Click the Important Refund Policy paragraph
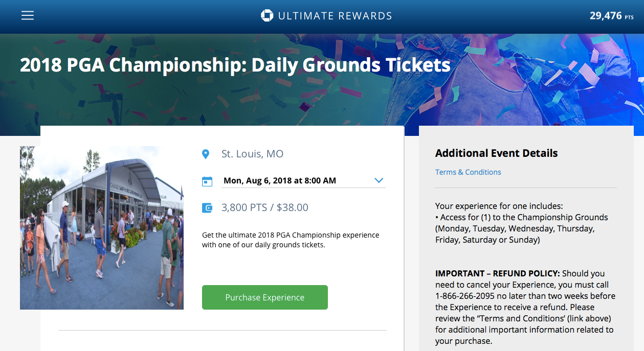The height and width of the screenshot is (351, 644). [525, 307]
